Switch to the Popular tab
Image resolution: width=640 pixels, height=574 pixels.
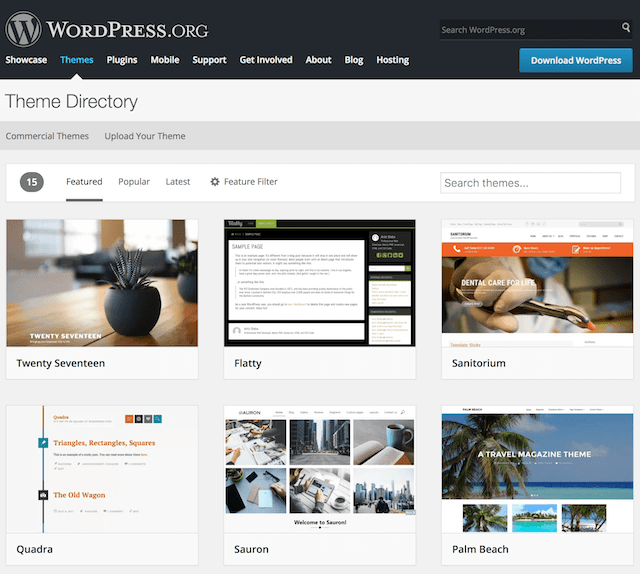[x=134, y=182]
